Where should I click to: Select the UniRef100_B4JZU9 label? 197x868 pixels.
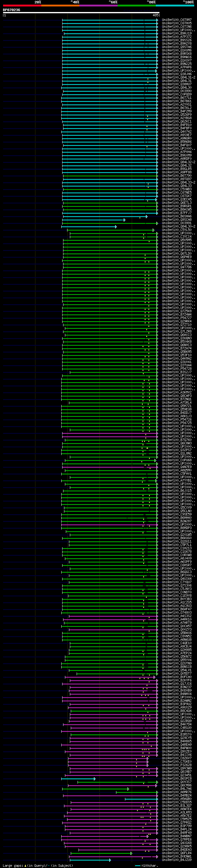(176, 860)
